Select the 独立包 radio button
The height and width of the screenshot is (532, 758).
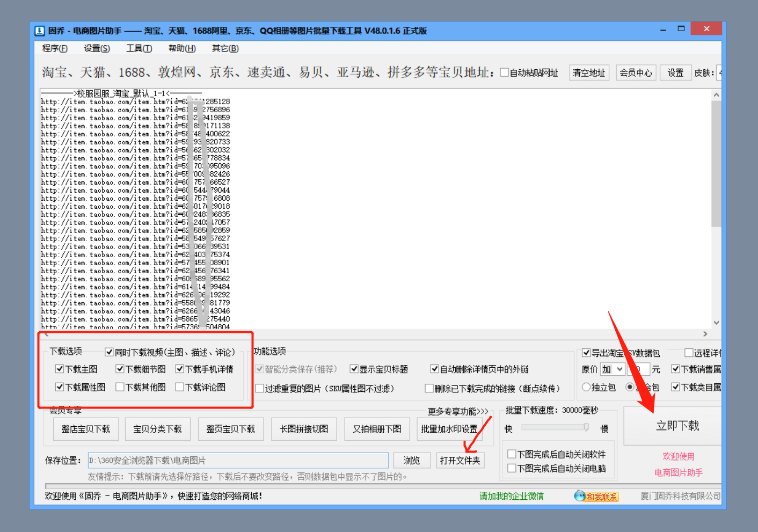click(586, 387)
